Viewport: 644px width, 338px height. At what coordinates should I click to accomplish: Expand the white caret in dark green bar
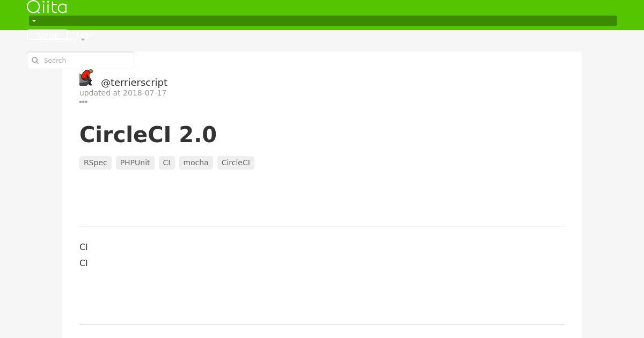point(34,21)
